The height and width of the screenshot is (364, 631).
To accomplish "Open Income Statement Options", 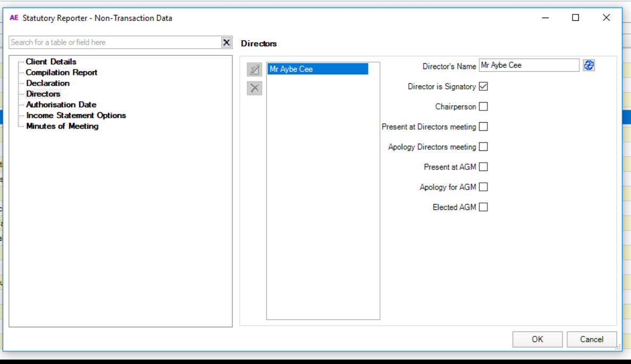I will coord(76,115).
